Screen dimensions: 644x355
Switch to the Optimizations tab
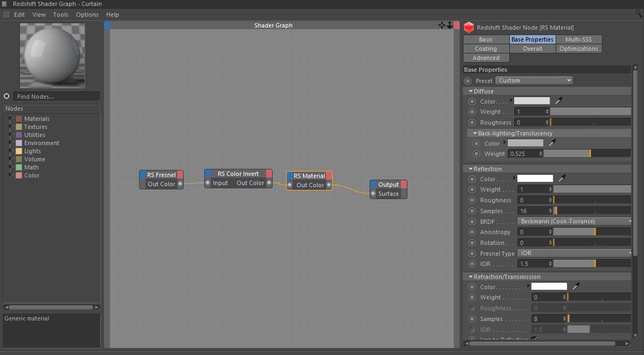(579, 49)
